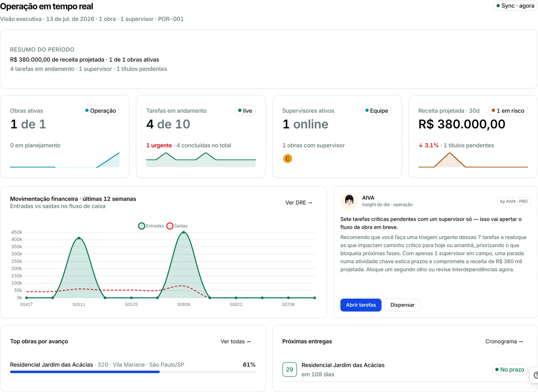
Task: Click the orange C supervisor avatar
Action: click(x=288, y=159)
